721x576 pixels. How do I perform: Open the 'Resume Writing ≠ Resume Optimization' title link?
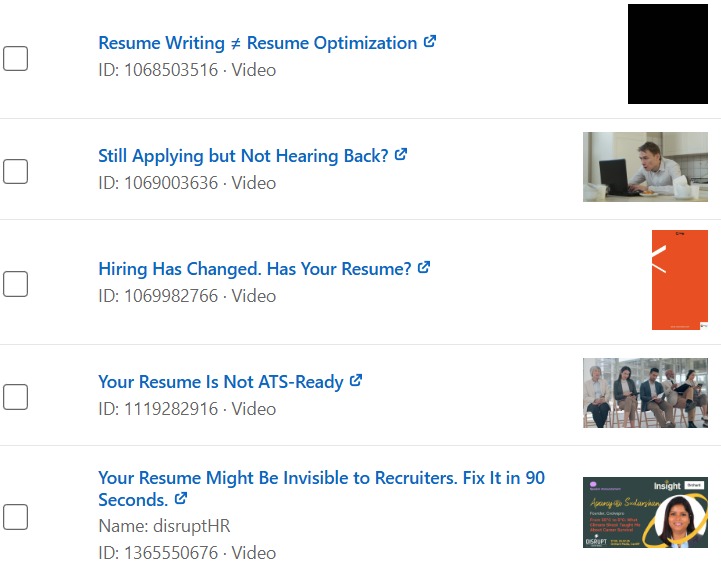click(x=257, y=43)
